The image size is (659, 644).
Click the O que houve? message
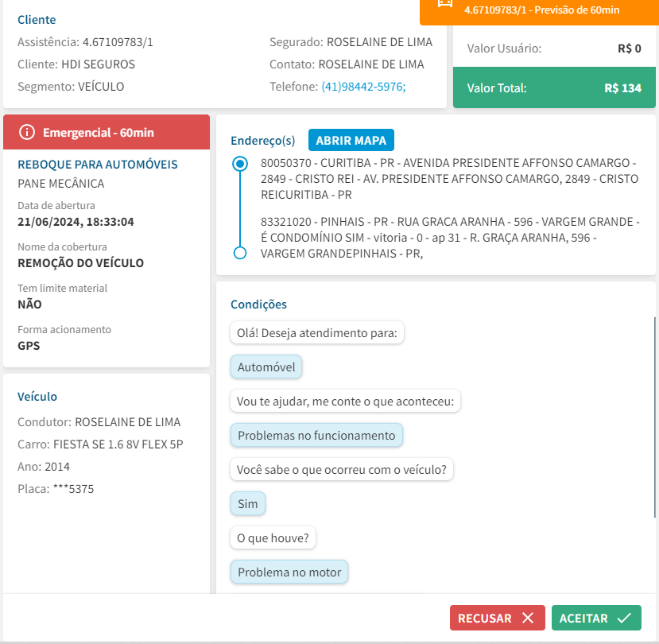[273, 537]
